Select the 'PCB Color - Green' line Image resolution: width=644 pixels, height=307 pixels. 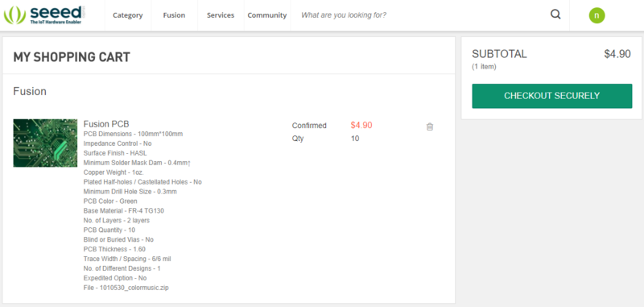tap(110, 201)
